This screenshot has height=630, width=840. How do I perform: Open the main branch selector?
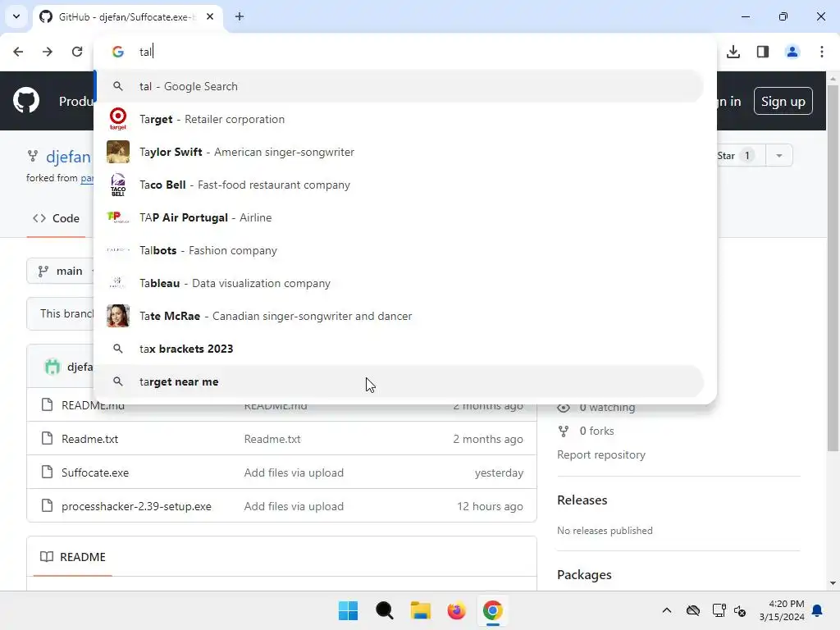point(61,271)
